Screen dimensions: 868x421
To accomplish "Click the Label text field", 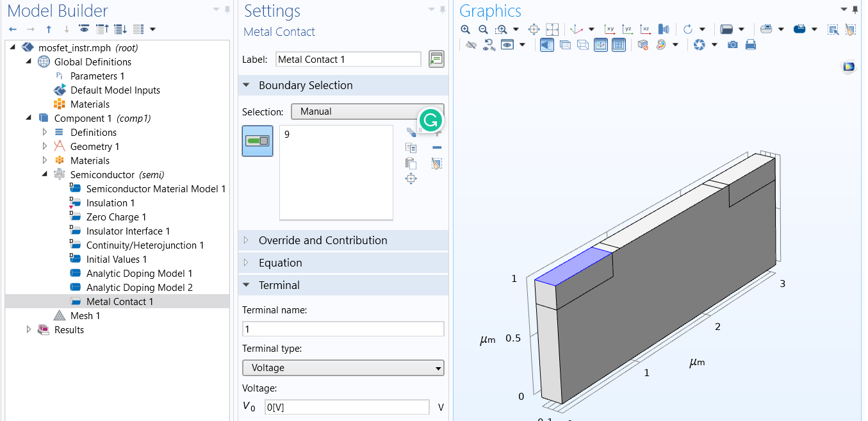I will (348, 59).
